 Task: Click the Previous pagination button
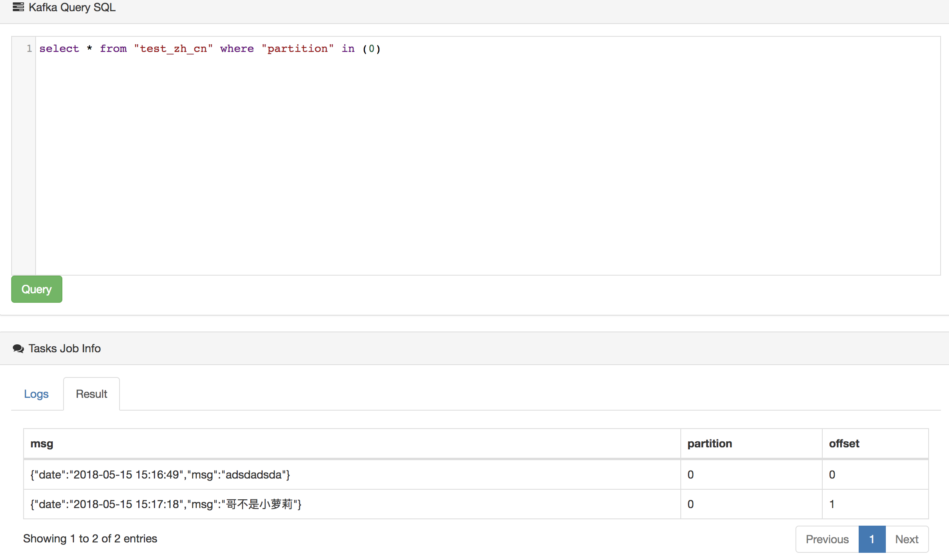827,539
